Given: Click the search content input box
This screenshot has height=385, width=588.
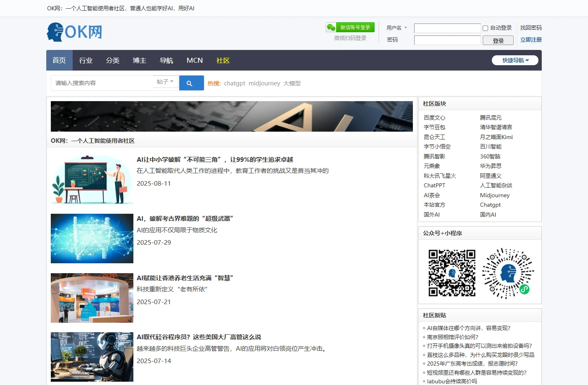Looking at the screenshot, I should (102, 83).
